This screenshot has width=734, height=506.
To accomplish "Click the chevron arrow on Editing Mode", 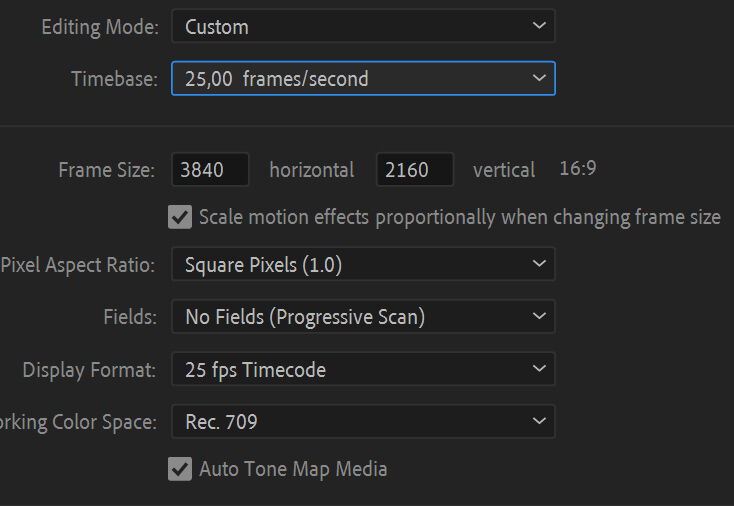I will 539,25.
